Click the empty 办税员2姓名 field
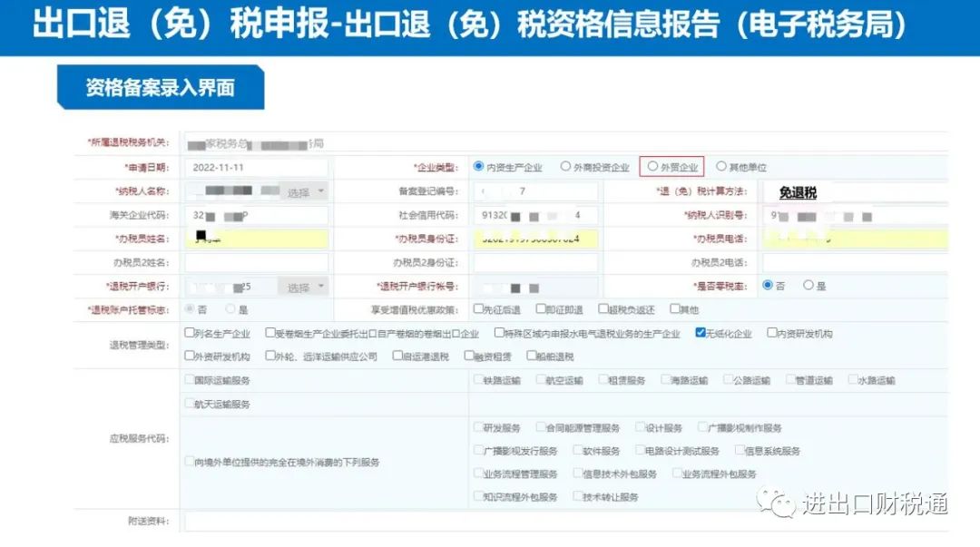Image resolution: width=980 pixels, height=547 pixels. click(x=256, y=262)
